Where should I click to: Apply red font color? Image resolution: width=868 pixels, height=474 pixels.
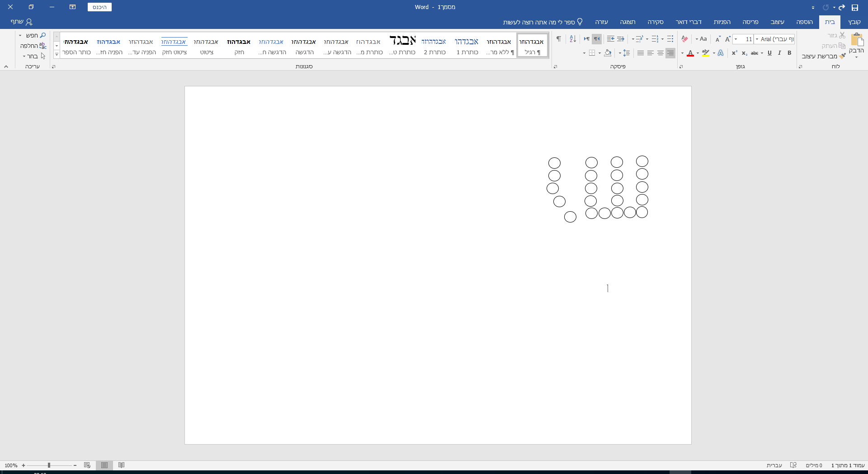click(690, 53)
